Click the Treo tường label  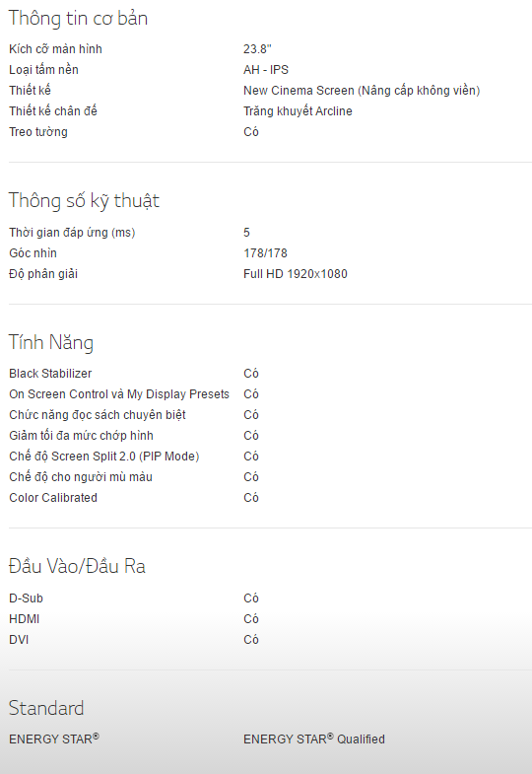click(38, 132)
